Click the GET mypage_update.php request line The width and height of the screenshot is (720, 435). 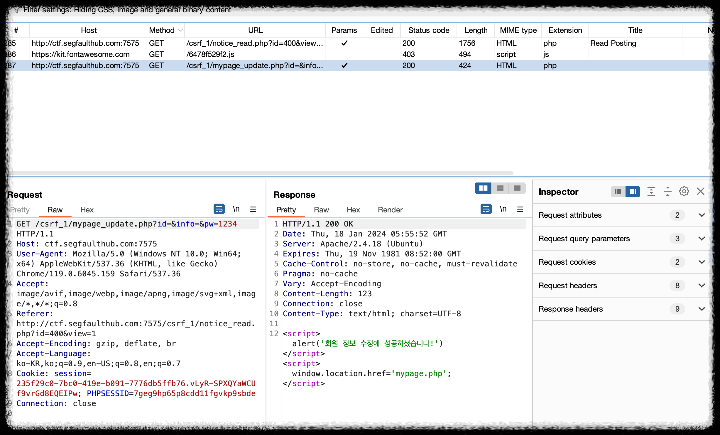[x=127, y=224]
